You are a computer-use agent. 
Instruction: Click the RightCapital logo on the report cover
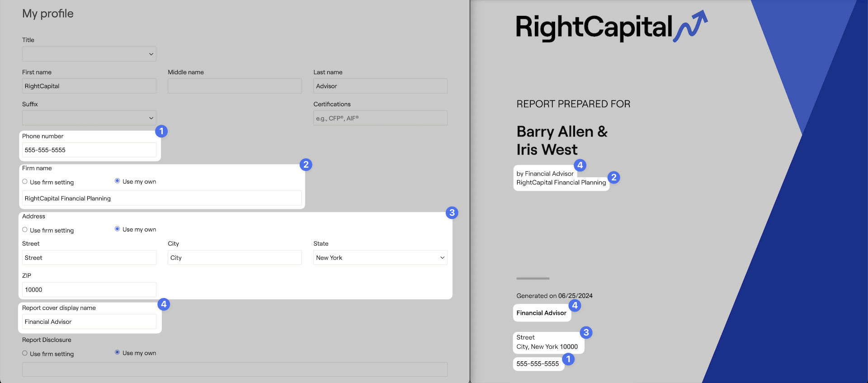click(612, 27)
